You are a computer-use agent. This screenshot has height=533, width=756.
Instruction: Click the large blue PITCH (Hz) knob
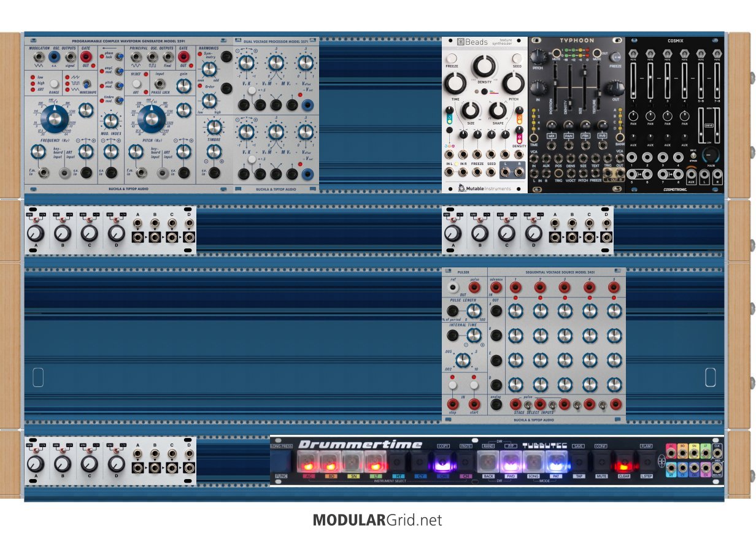point(151,118)
